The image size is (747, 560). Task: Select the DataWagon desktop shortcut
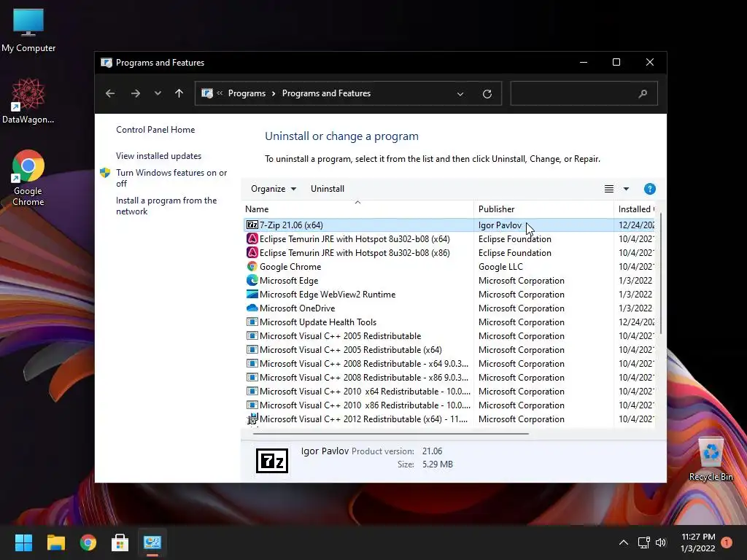coord(28,101)
